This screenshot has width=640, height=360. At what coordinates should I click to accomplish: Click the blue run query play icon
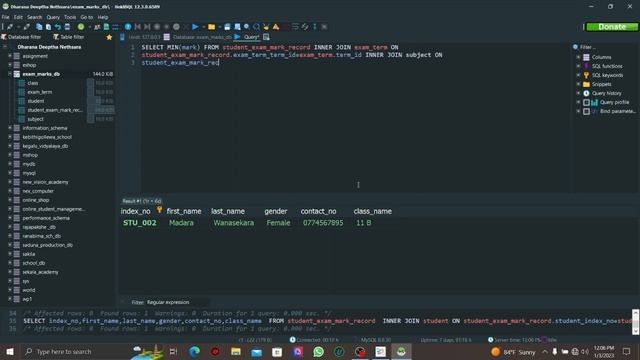(195, 27)
